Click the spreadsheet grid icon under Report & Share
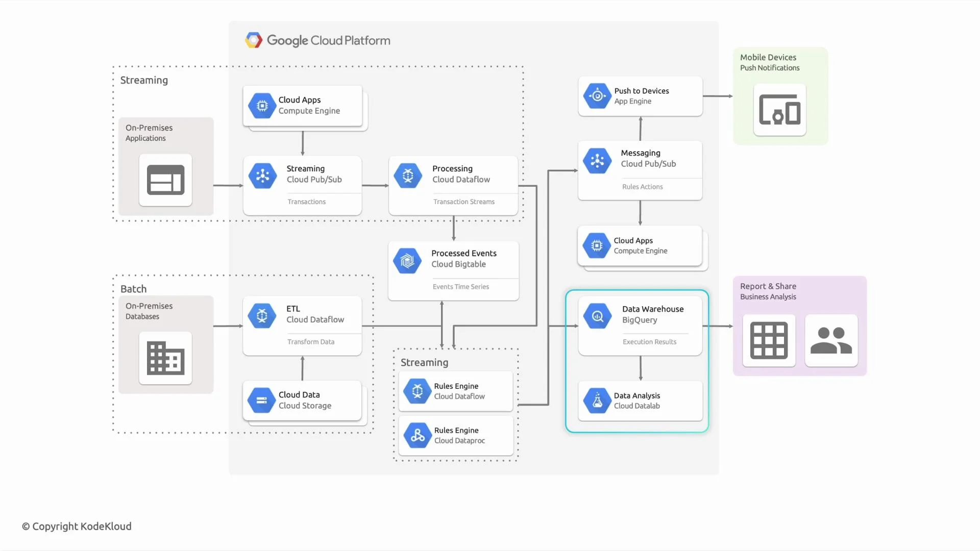This screenshot has height=551, width=980. pos(769,340)
